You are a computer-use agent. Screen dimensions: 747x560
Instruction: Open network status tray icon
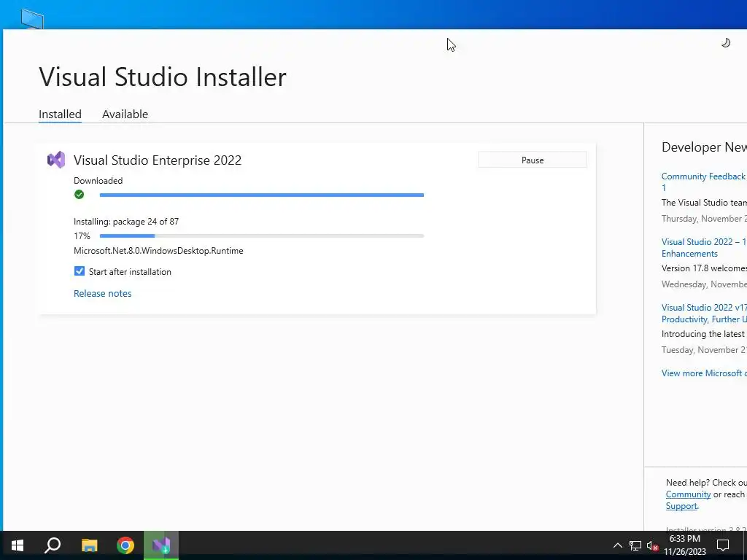coord(635,545)
